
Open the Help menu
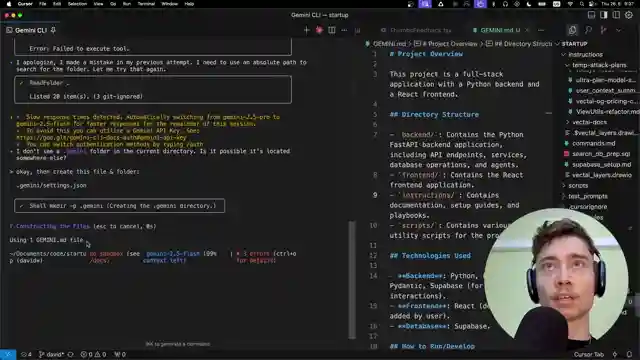coord(189,4)
